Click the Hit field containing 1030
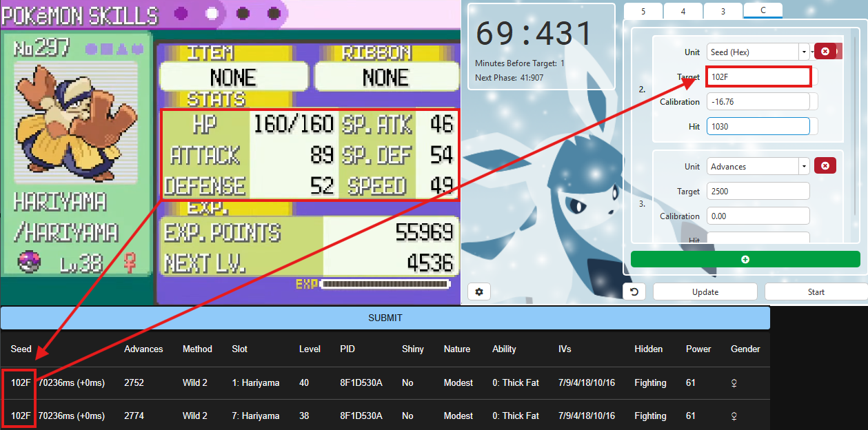868x430 pixels. tap(758, 126)
